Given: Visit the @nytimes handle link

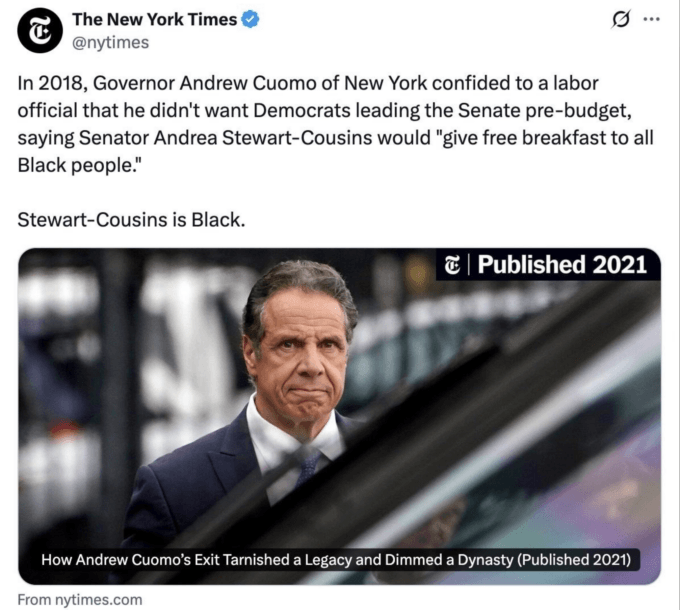Looking at the screenshot, I should pyautogui.click(x=110, y=42).
